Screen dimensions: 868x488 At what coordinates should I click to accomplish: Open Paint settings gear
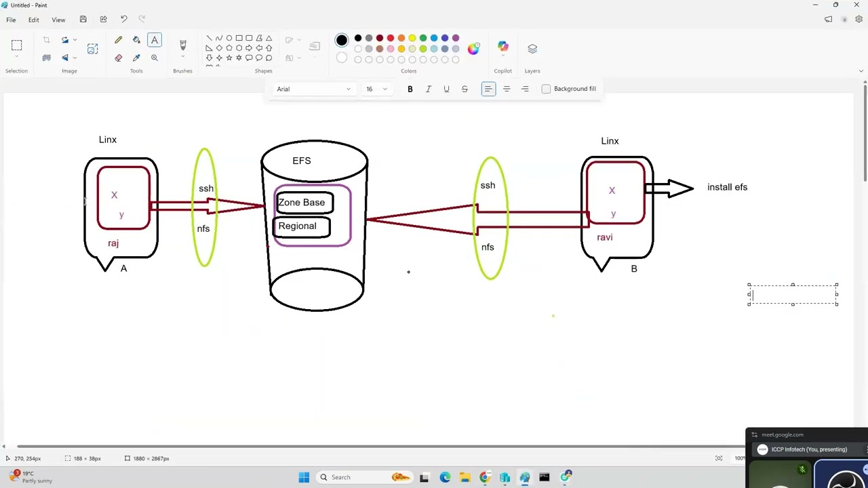(x=859, y=20)
